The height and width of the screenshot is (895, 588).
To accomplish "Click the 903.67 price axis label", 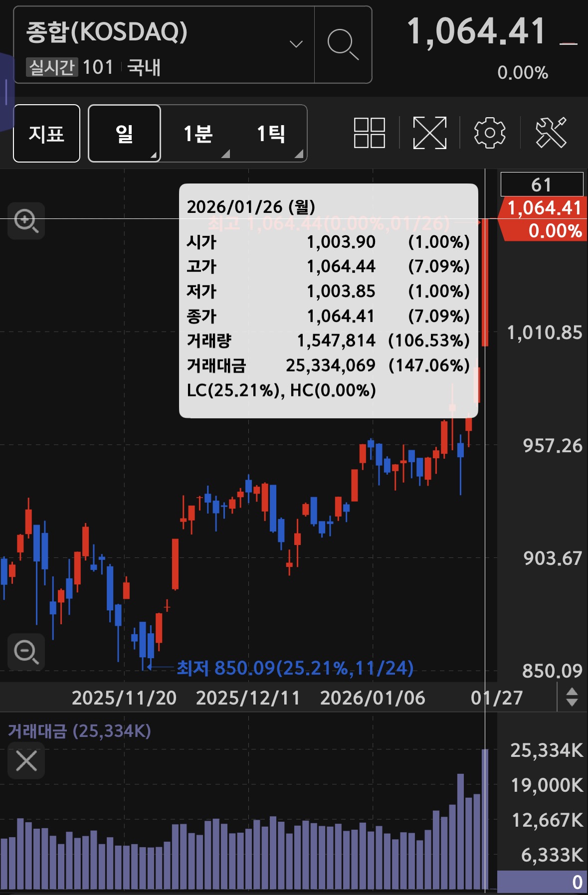I will coord(553,558).
